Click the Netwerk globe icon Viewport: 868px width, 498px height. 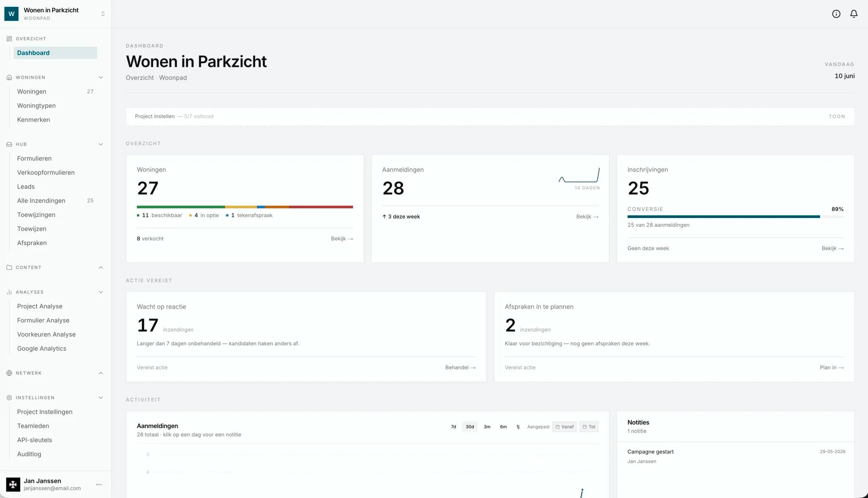(9, 373)
